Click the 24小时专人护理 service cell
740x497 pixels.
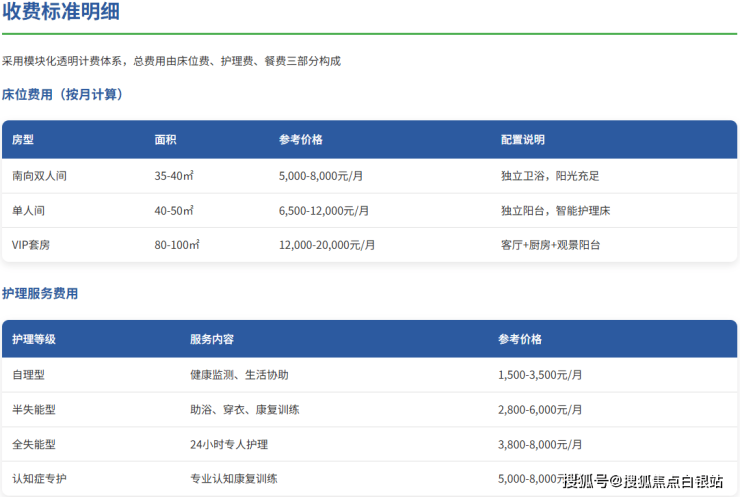(x=229, y=444)
